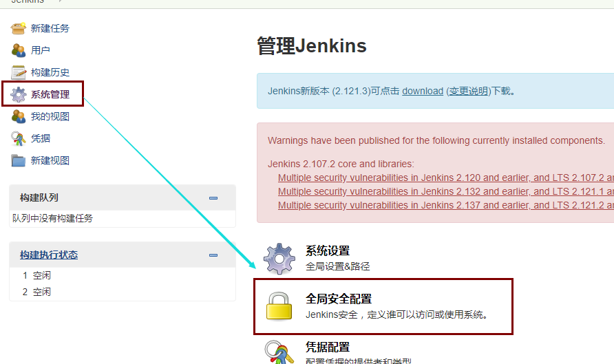614x364 pixels.
Task: Click the 凭据配置 keys icon
Action: pos(279,352)
